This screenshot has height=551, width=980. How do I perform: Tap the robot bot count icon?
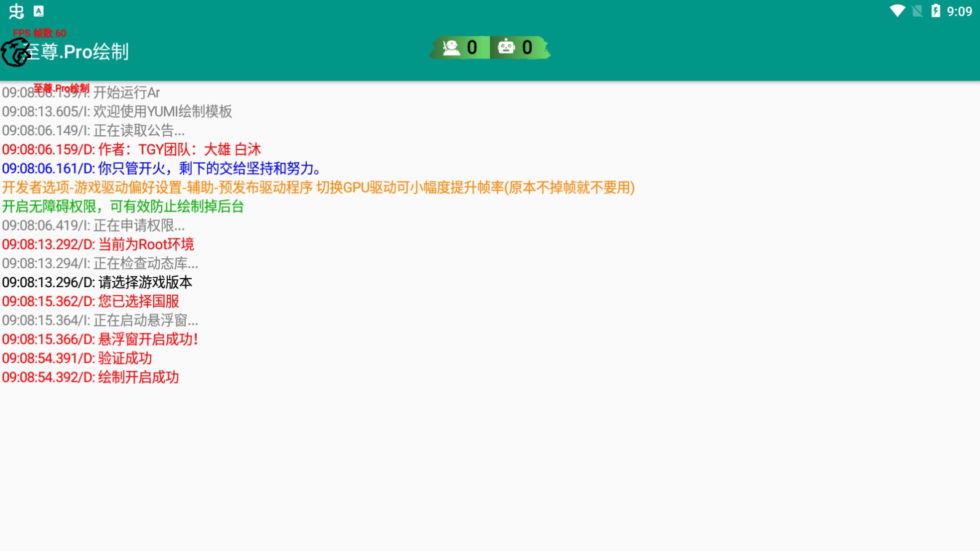pyautogui.click(x=506, y=47)
